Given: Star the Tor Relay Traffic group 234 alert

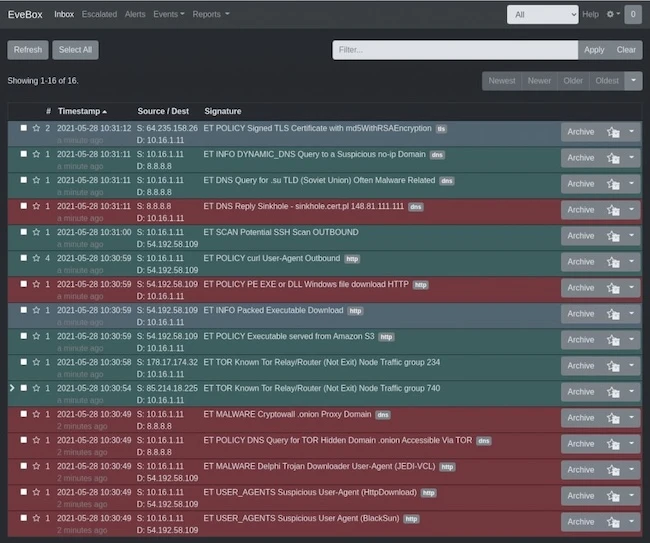Looking at the screenshot, I should coord(36,362).
